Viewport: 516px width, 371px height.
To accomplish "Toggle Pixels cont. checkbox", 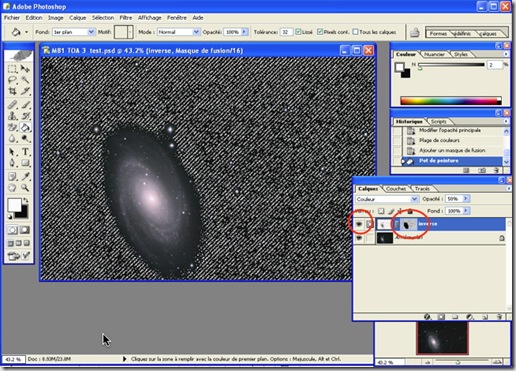I will pos(320,32).
